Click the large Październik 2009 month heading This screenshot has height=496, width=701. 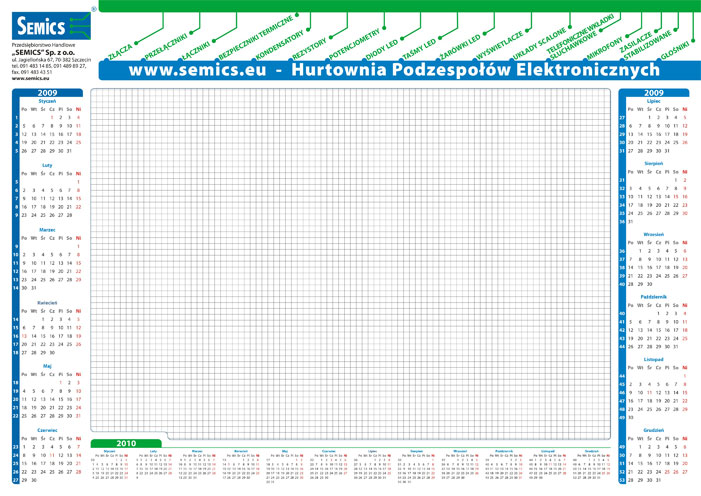(x=654, y=297)
